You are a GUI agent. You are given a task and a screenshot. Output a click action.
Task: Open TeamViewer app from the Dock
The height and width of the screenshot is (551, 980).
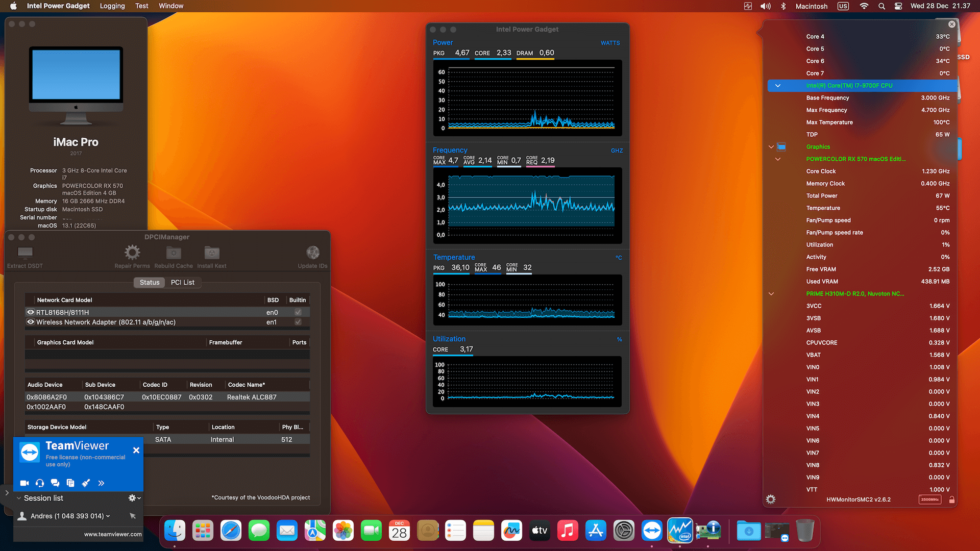coord(652,531)
